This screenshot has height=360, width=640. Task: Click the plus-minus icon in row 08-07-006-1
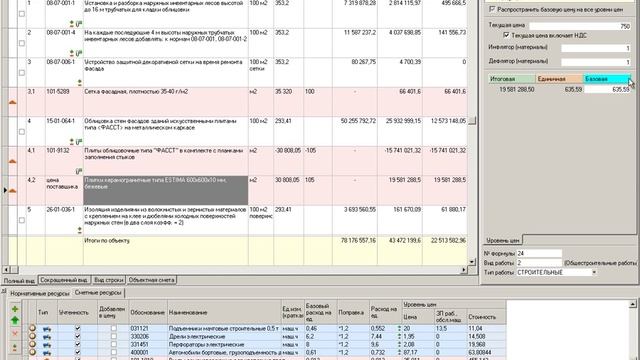(80, 82)
